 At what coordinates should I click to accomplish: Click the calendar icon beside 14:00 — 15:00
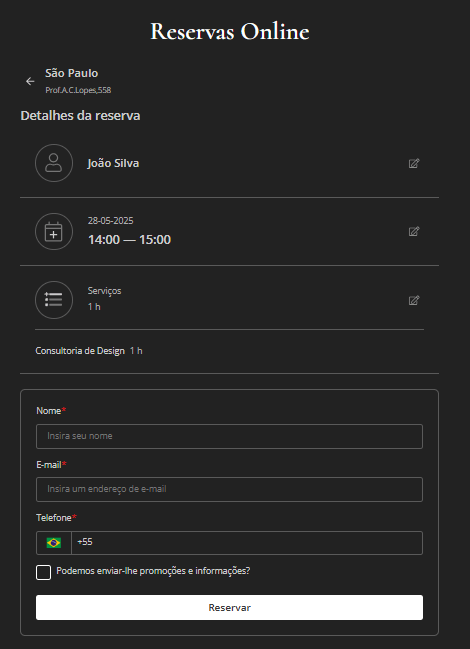point(54,231)
